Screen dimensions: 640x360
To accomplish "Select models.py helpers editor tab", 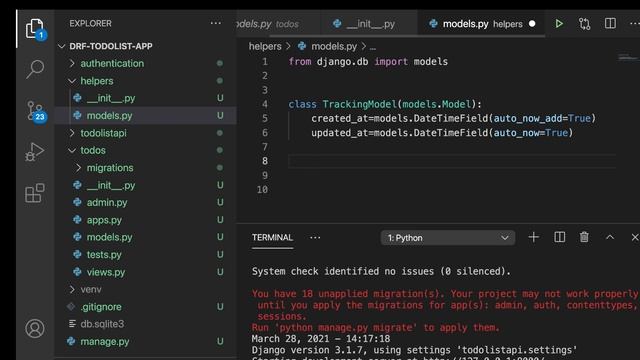I will point(482,24).
